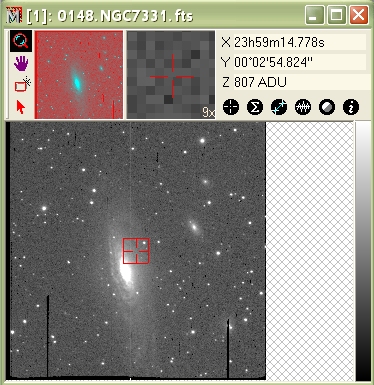The width and height of the screenshot is (374, 385).
Task: Select the rectangle region cursor tool
Action: [23, 85]
